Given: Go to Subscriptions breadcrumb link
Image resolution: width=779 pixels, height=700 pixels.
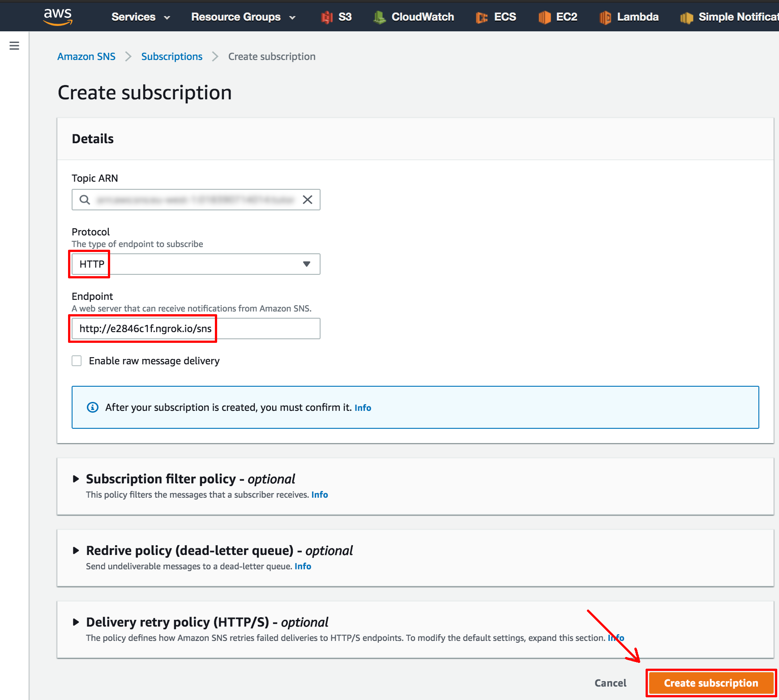Looking at the screenshot, I should point(172,56).
